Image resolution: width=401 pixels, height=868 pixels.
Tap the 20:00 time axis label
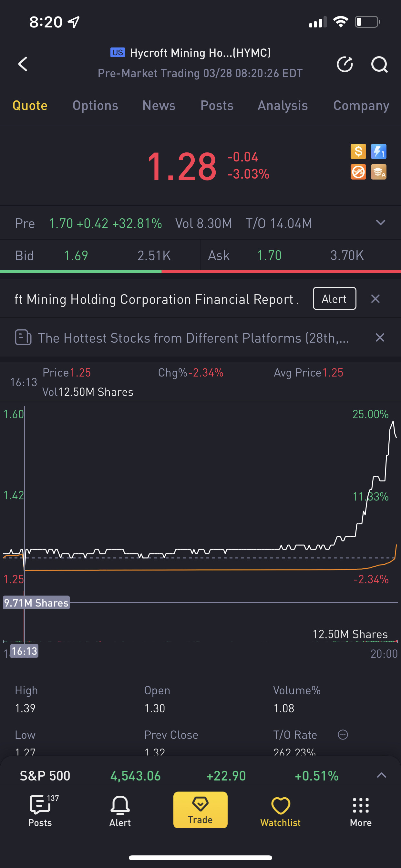click(x=384, y=654)
